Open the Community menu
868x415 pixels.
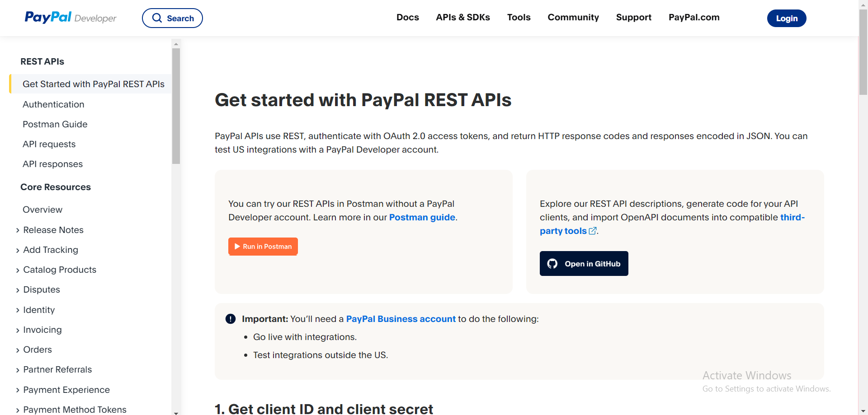click(x=573, y=17)
